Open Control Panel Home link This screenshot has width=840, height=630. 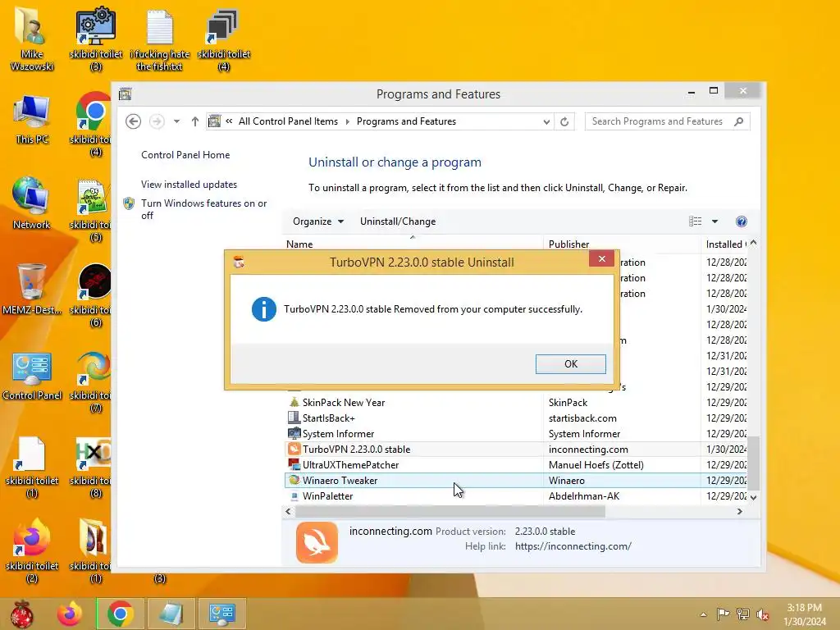click(x=185, y=155)
